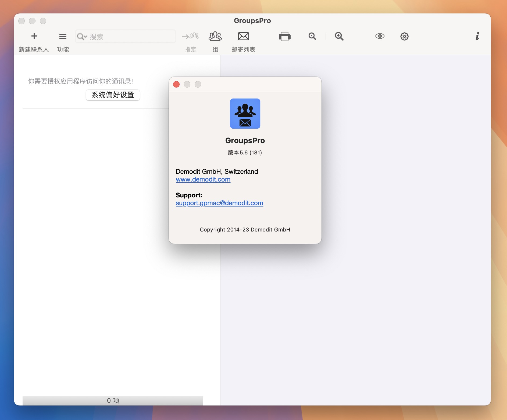This screenshot has width=507, height=420.
Task: Click the zoom in magnifier icon
Action: coord(339,36)
